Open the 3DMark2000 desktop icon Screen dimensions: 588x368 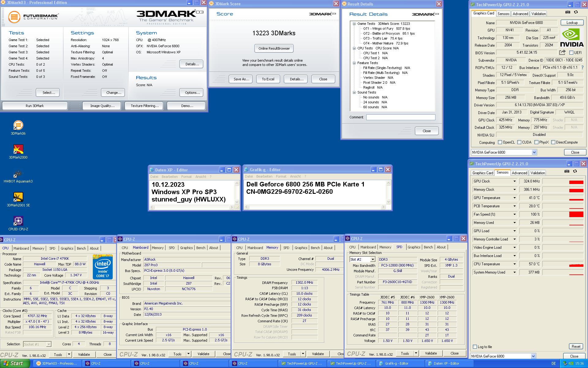18,151
